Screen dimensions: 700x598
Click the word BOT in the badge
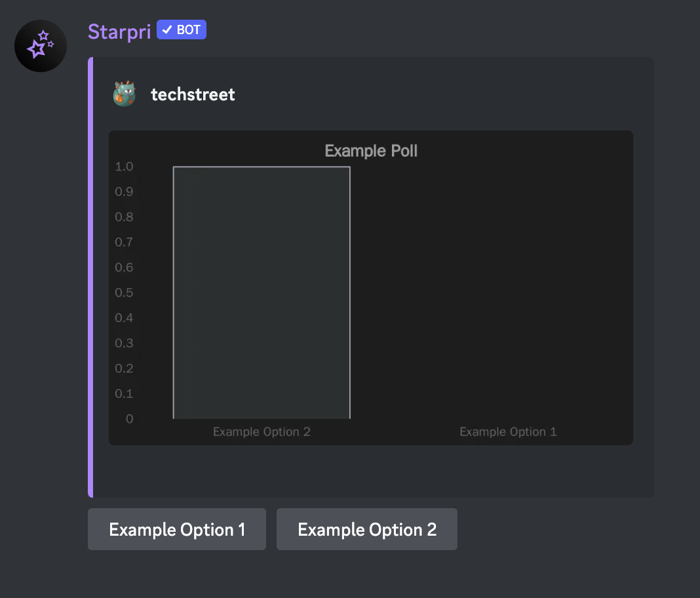click(x=189, y=30)
